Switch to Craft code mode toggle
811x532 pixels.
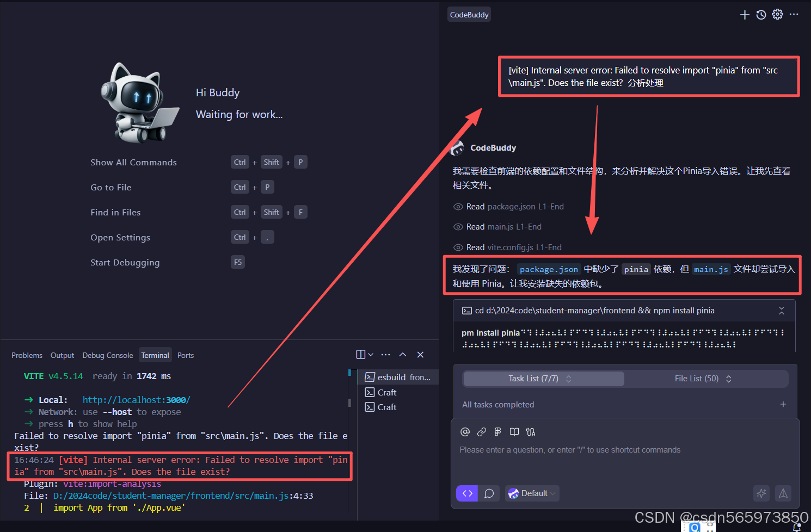[x=467, y=493]
